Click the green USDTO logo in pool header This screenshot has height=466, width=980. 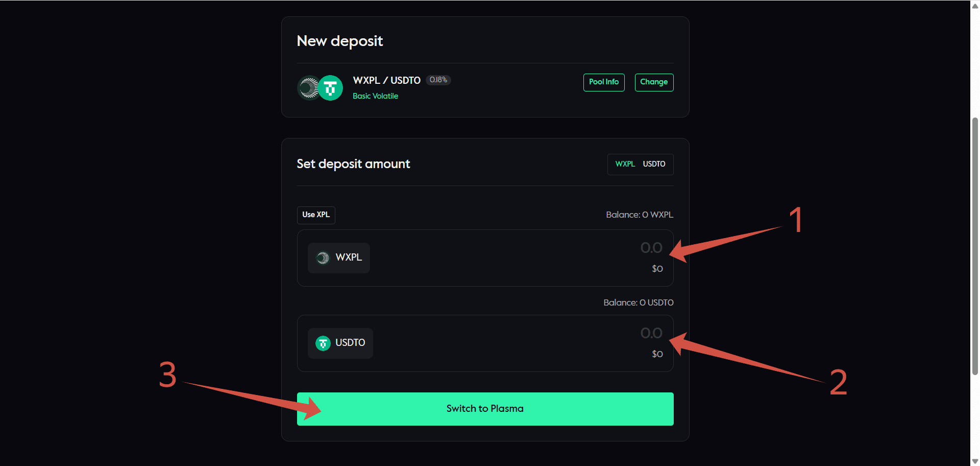331,88
